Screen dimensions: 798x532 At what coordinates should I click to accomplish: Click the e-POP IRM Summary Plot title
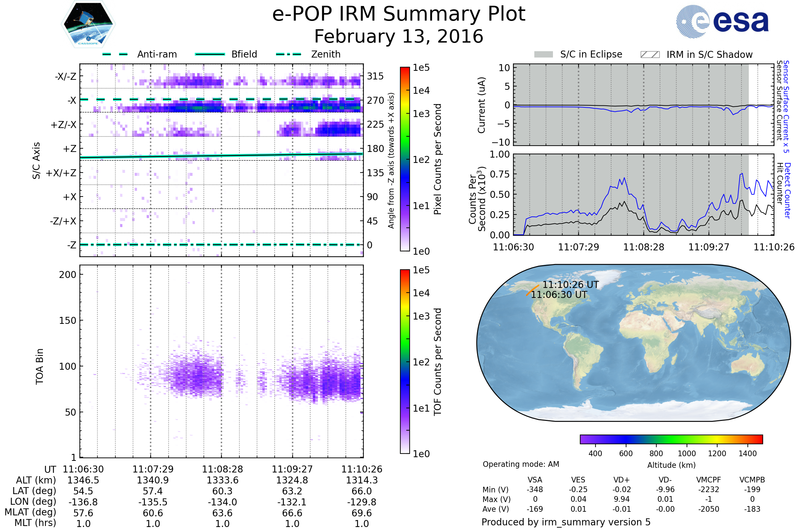(x=399, y=14)
